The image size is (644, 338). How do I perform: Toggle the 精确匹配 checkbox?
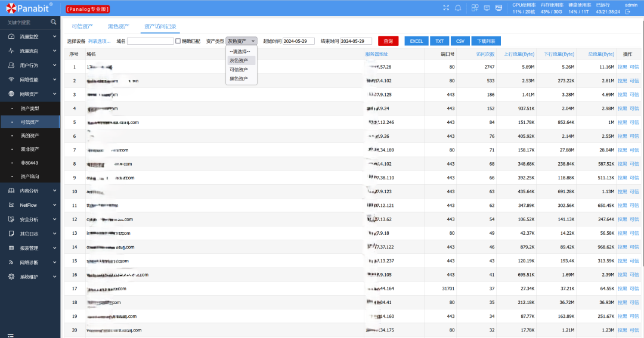[x=178, y=41]
